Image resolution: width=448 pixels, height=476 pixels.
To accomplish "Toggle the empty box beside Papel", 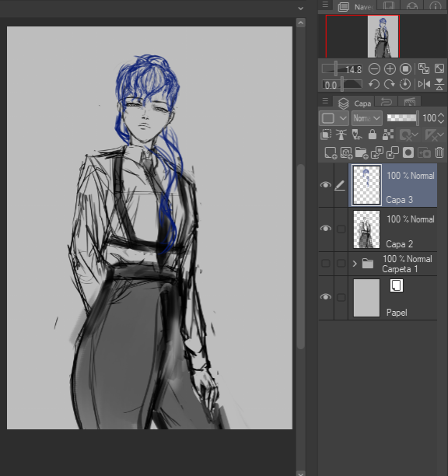I will (x=341, y=297).
